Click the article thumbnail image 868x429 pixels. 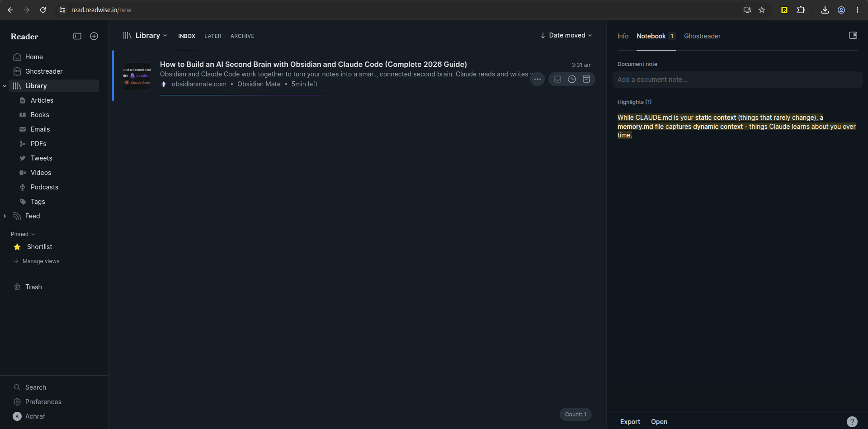point(137,76)
